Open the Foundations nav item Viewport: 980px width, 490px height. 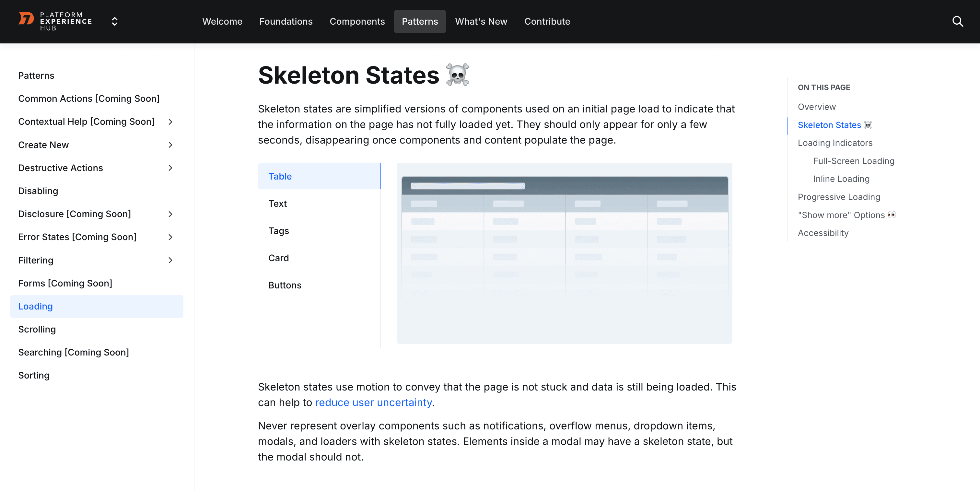pos(286,21)
